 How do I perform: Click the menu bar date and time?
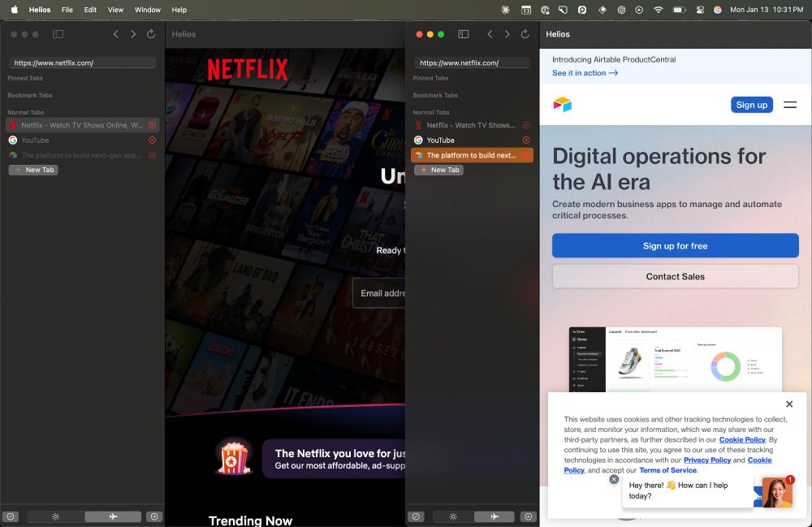[767, 10]
